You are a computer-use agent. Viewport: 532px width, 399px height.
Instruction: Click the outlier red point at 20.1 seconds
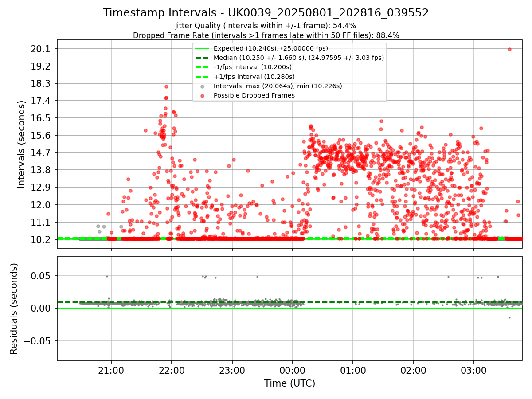pyautogui.click(x=509, y=49)
